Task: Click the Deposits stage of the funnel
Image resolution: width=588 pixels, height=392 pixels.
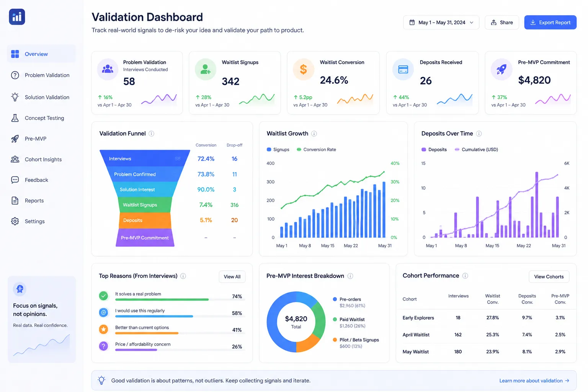Action: click(x=145, y=220)
